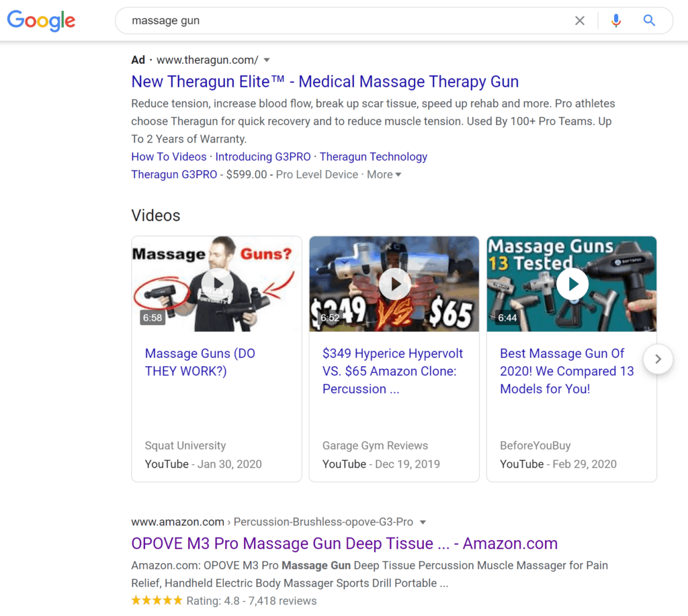This screenshot has height=616, width=688.
Task: Visit the How To Videos sitelink
Action: tap(169, 157)
